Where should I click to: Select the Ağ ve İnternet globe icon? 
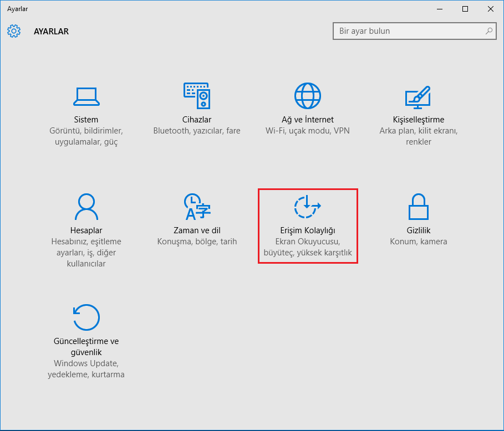point(308,96)
